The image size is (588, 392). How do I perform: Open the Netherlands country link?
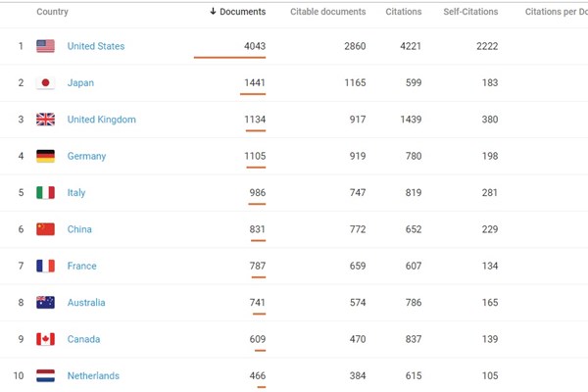click(x=93, y=375)
